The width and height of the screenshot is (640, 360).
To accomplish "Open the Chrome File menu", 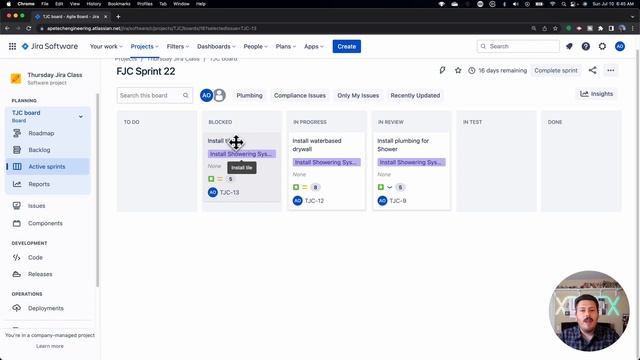I will click(x=45, y=4).
